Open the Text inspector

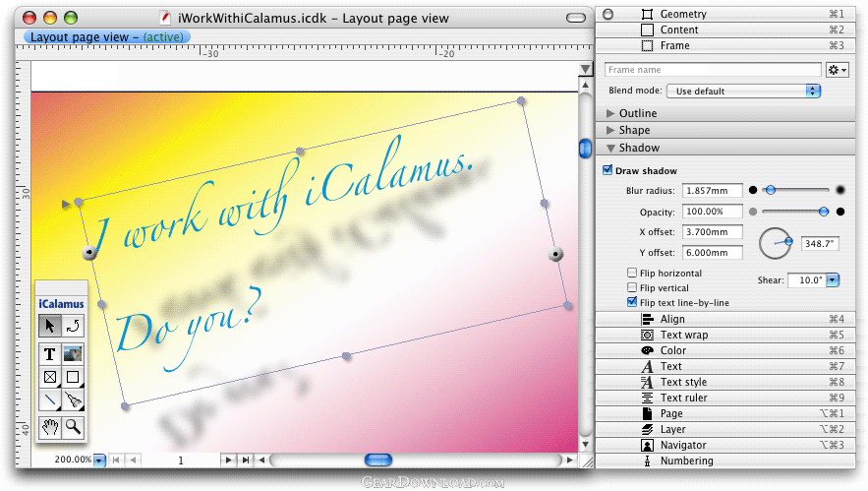725,366
